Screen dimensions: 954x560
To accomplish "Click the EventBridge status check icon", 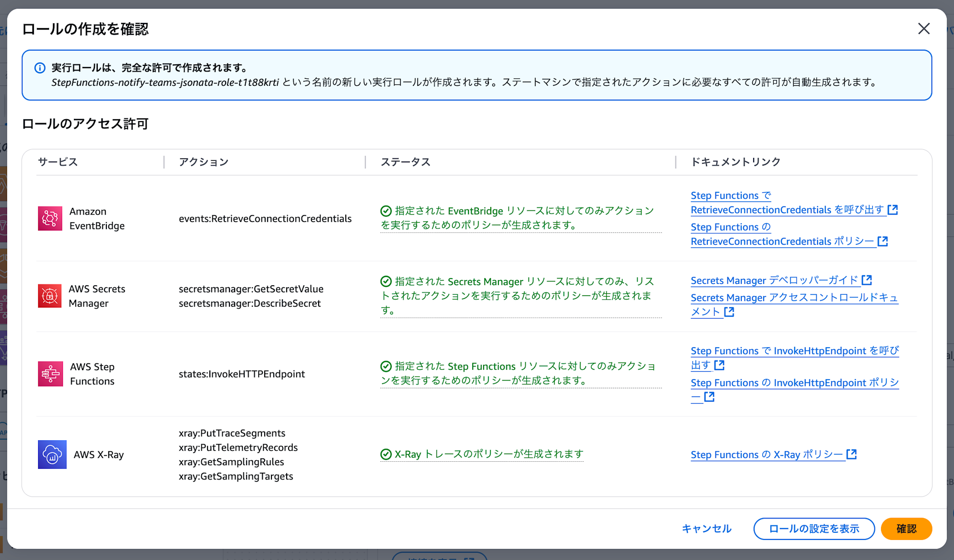I will tap(386, 211).
